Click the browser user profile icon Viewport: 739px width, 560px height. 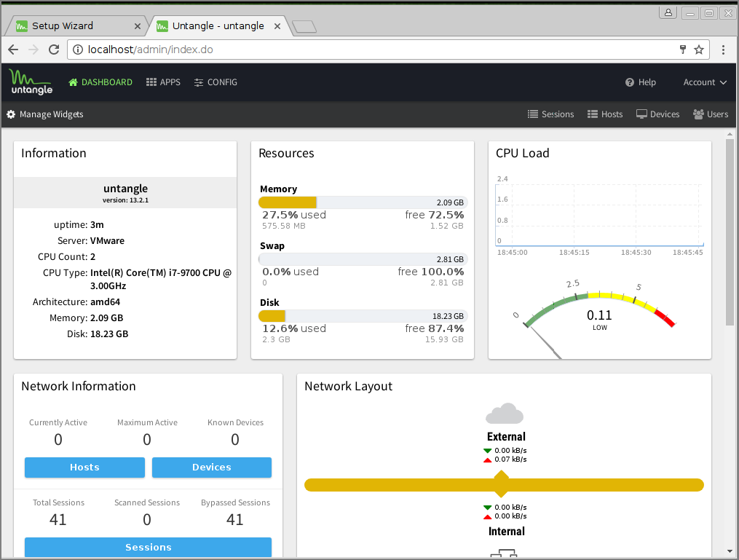[668, 12]
